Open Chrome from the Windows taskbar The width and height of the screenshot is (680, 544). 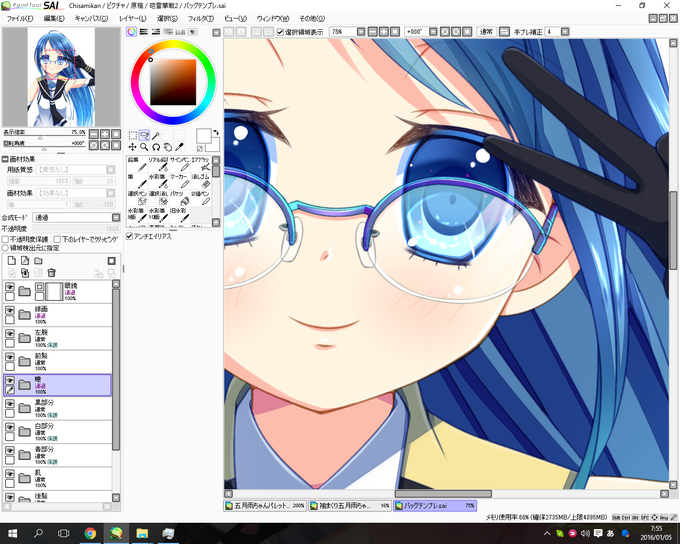pyautogui.click(x=90, y=533)
